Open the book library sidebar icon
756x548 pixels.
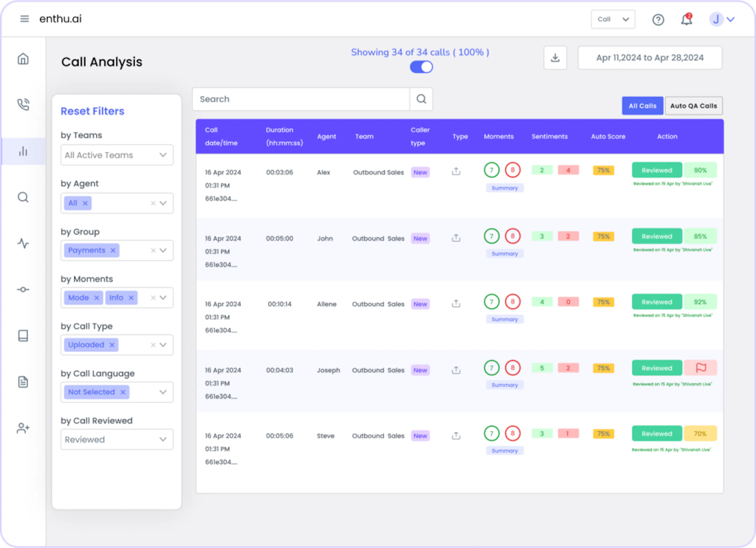click(23, 336)
